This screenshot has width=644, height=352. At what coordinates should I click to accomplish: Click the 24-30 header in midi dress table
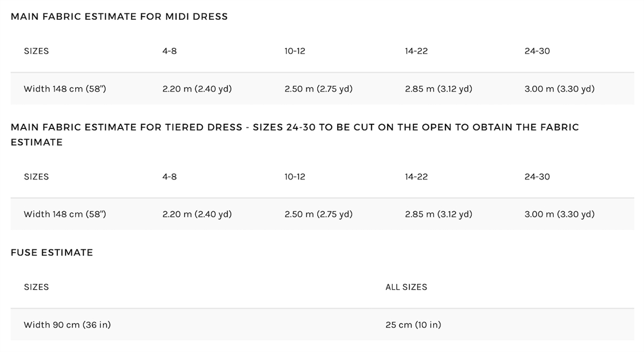click(537, 51)
